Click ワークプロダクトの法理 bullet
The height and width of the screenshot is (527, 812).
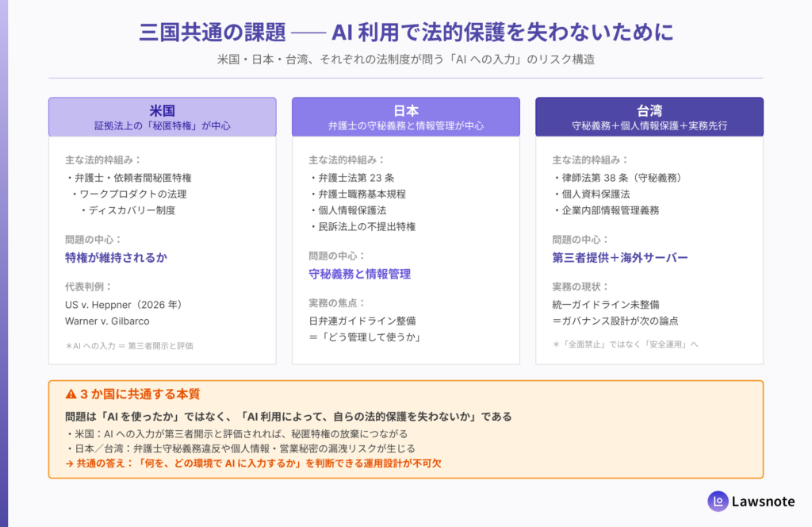point(128,194)
